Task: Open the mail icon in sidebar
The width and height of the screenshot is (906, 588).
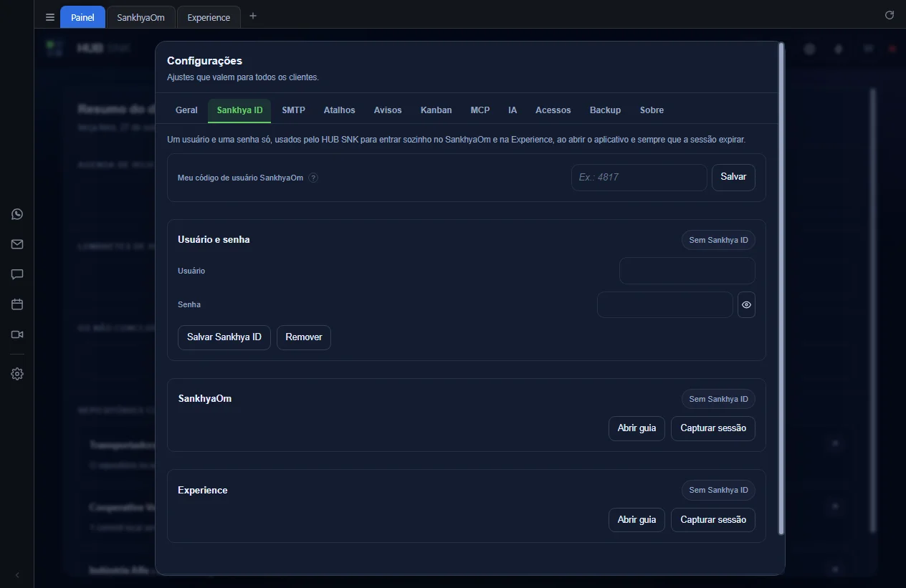Action: pyautogui.click(x=17, y=244)
